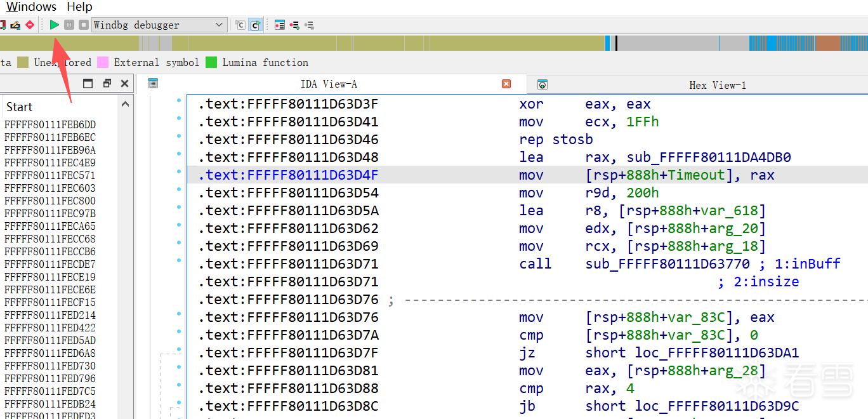This screenshot has width=868, height=419.
Task: Click the pencil edit toolbar icon
Action: [x=15, y=25]
